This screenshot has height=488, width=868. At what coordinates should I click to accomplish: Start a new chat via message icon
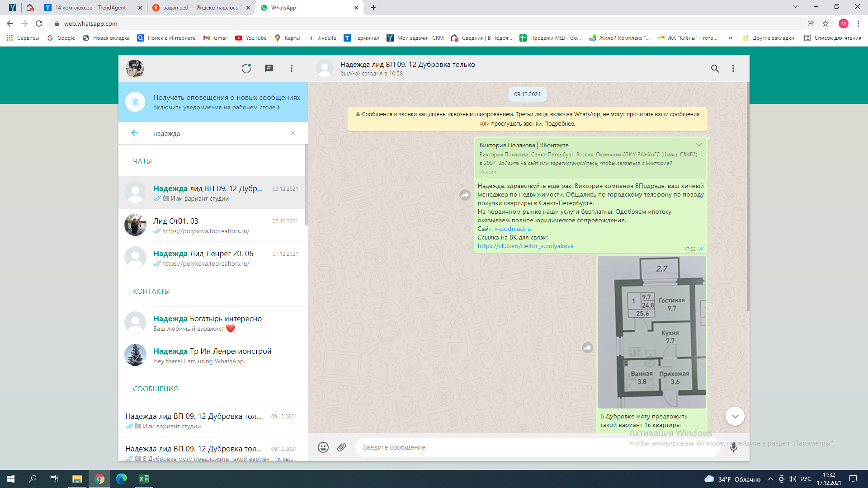(x=269, y=68)
